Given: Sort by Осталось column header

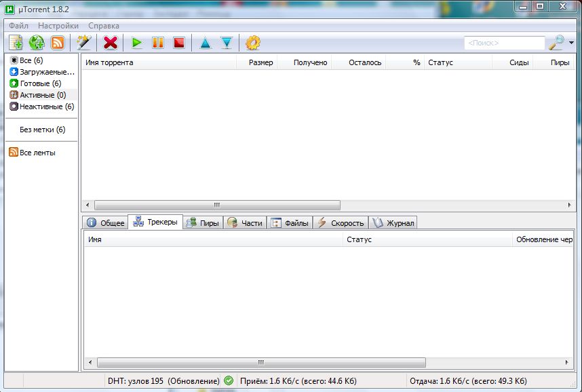Looking at the screenshot, I should tap(359, 62).
